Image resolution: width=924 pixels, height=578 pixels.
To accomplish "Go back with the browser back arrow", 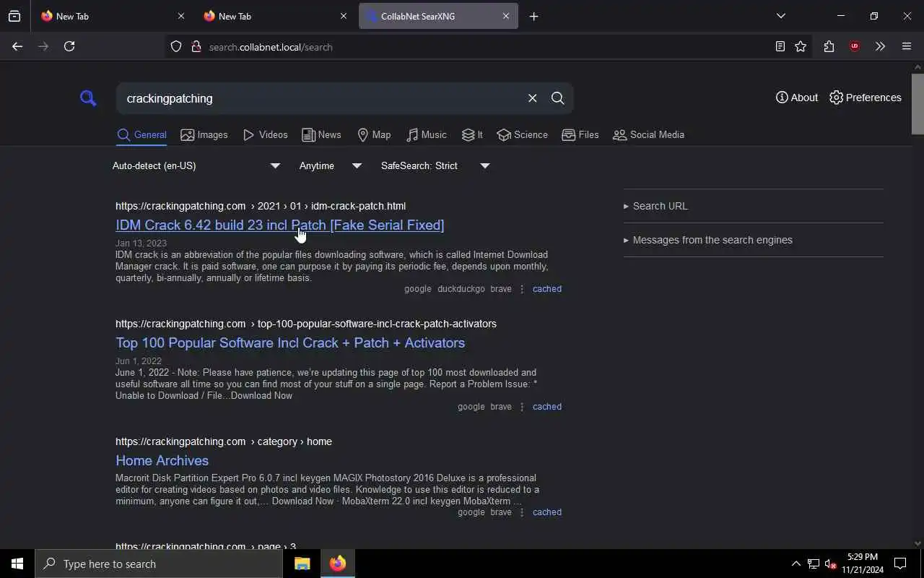I will point(17,46).
